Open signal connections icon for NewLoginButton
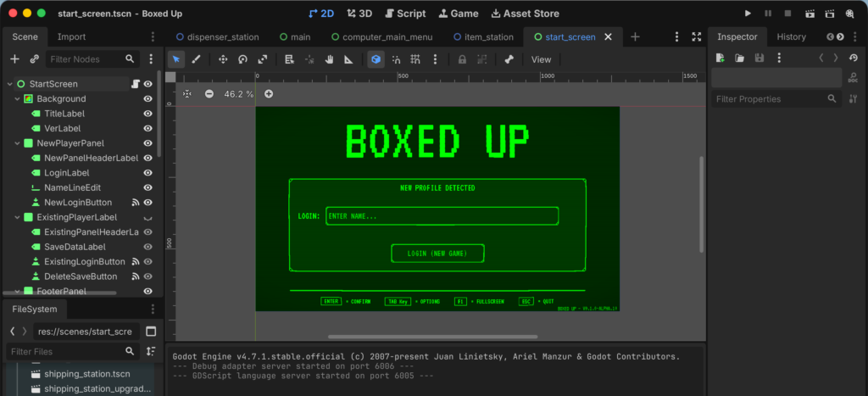This screenshot has height=396, width=868. 135,203
